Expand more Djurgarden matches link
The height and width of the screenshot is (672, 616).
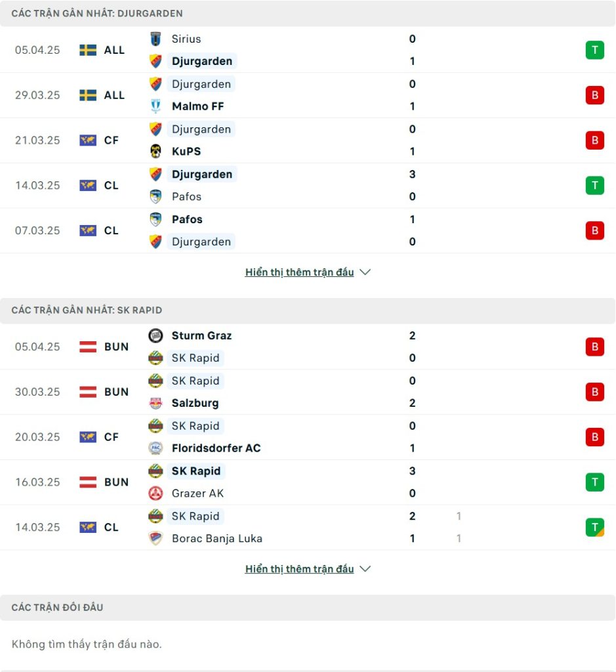[x=299, y=272]
